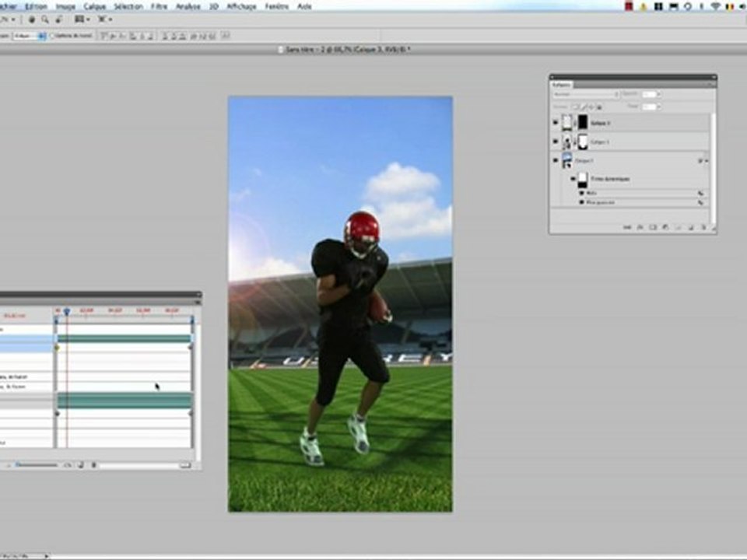
Task: Toggle lock image pixels brush icon
Action: pos(584,107)
